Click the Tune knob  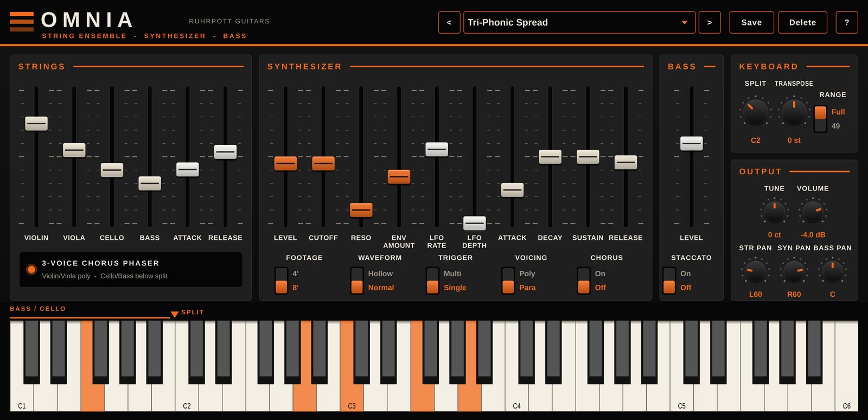tap(774, 211)
